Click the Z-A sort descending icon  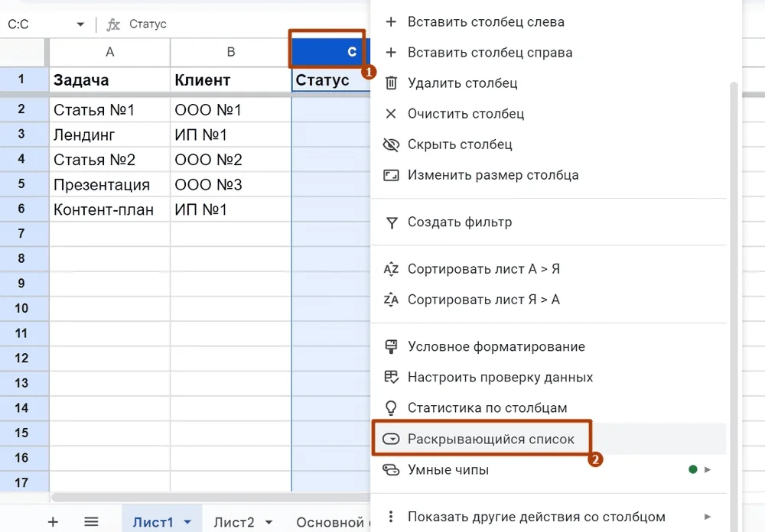point(391,300)
